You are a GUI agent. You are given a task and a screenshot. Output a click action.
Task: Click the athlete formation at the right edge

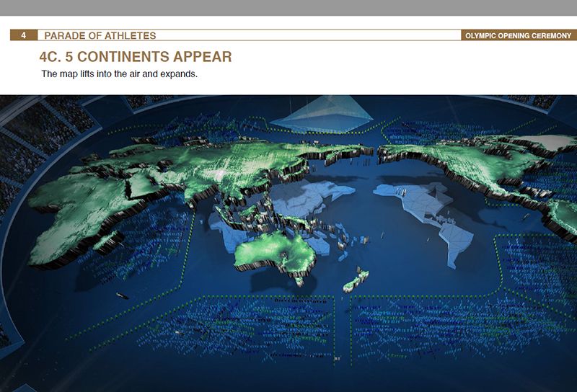pyautogui.click(x=541, y=267)
